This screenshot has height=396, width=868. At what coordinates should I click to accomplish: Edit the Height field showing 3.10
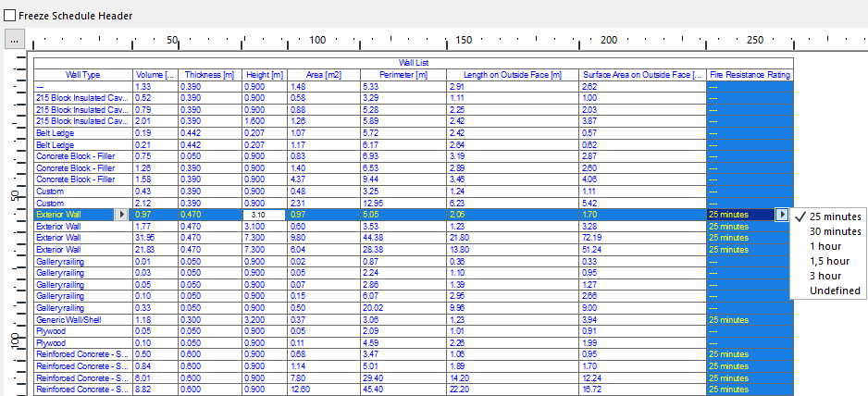(x=264, y=215)
